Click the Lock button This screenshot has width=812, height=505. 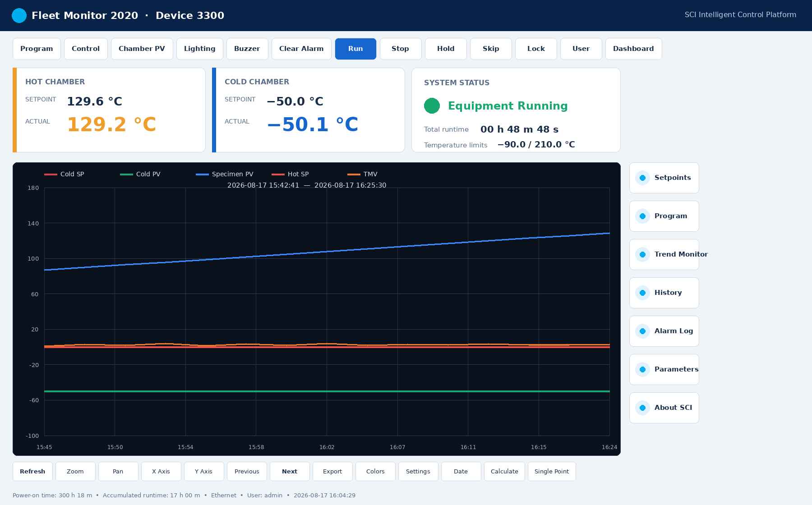[536, 49]
